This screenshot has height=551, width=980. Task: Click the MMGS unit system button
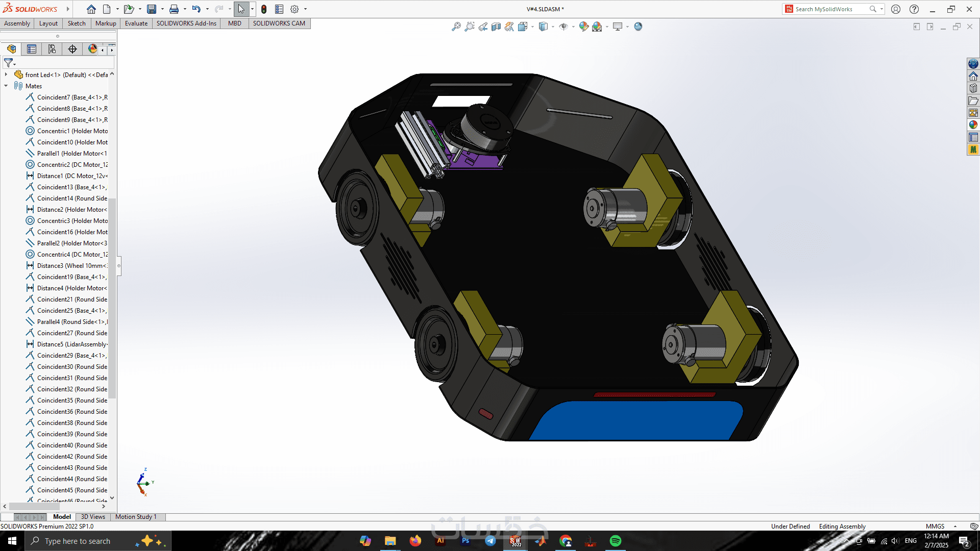[x=935, y=527]
